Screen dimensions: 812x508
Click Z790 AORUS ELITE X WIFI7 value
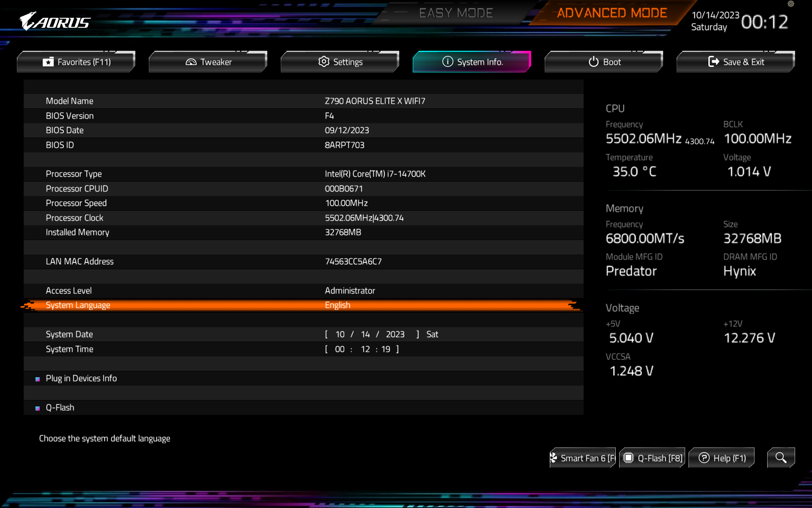click(x=375, y=101)
